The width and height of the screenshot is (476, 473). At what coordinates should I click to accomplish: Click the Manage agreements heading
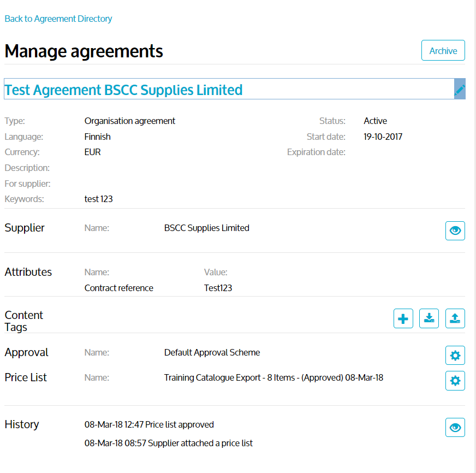point(84,51)
